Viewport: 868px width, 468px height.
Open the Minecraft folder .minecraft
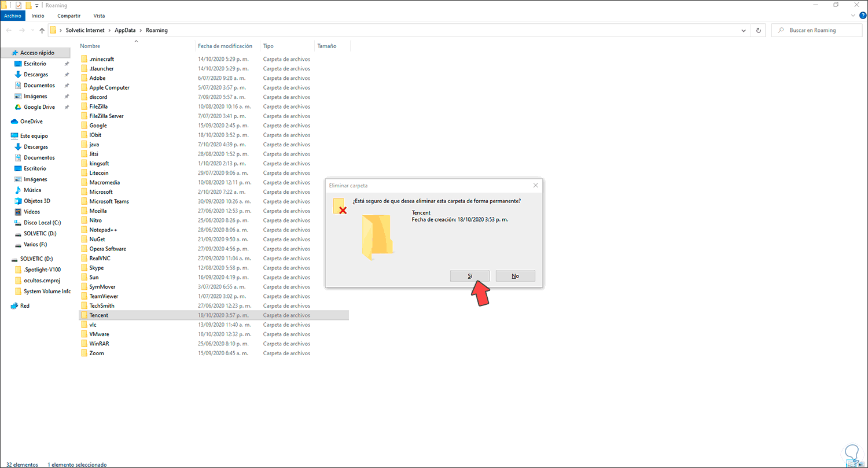coord(101,58)
